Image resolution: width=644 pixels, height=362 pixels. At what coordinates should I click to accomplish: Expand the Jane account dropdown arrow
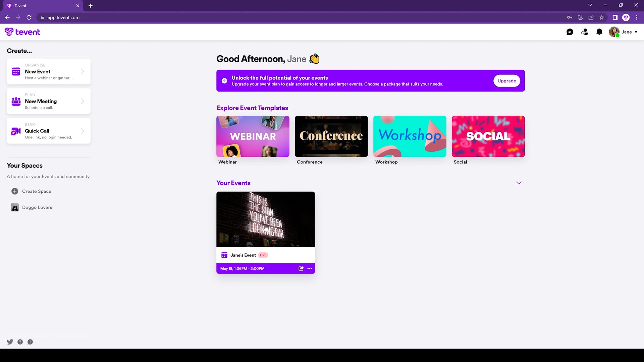click(636, 32)
